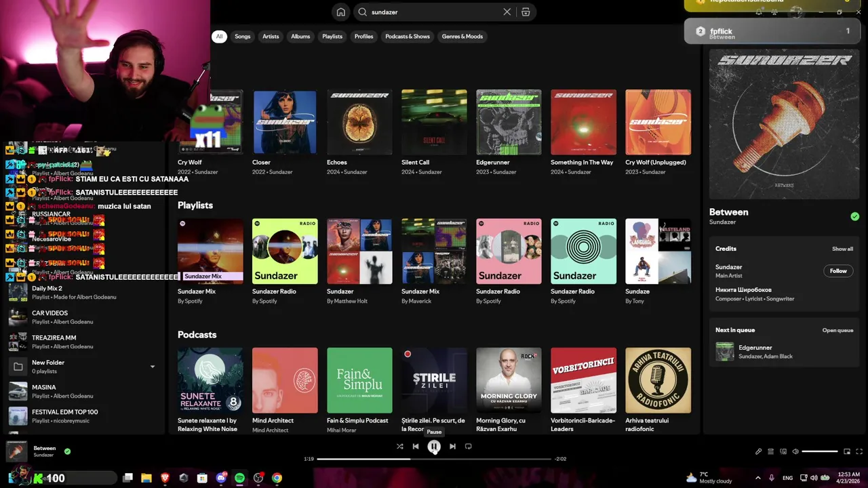This screenshot has height=488, width=868.
Task: Mute via the speaker icon
Action: tap(795, 451)
